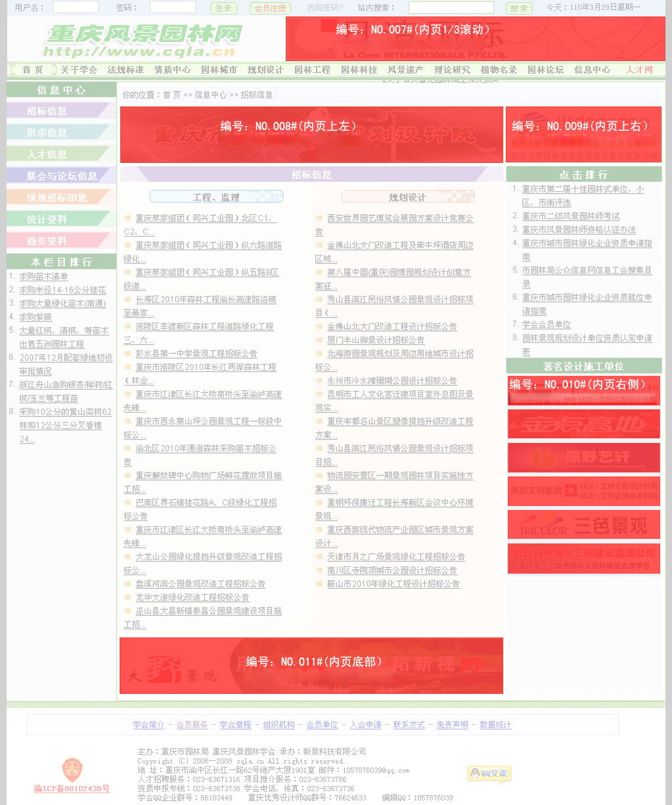Open the NO.009 upper-right banner ad
The image size is (672, 805).
(583, 135)
